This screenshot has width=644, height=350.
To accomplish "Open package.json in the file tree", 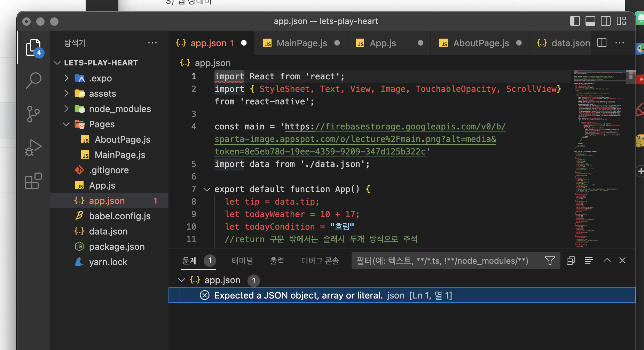I will coord(109,247).
